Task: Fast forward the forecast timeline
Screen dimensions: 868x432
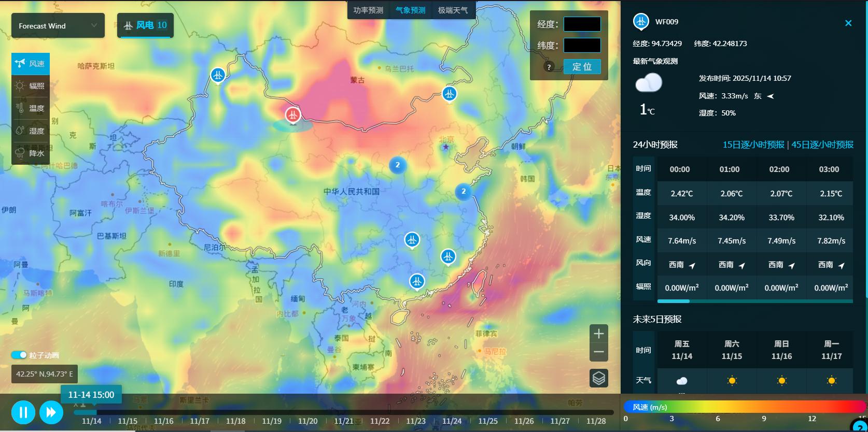Action: tap(51, 412)
